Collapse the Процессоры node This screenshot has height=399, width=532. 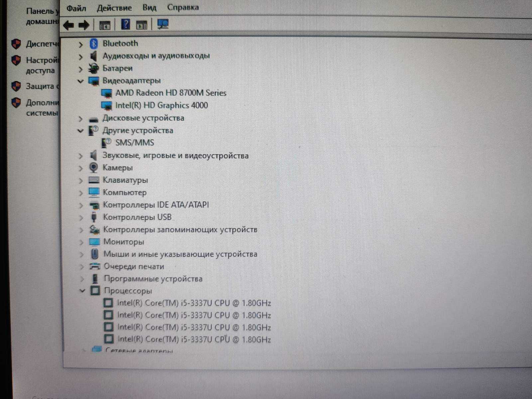click(x=82, y=291)
